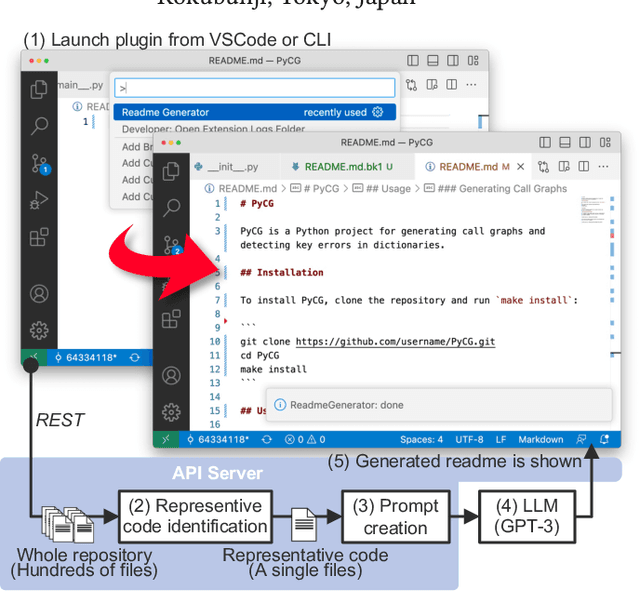Open Explorer icon in the front window
Image resolution: width=640 pixels, height=592 pixels.
pos(171,171)
